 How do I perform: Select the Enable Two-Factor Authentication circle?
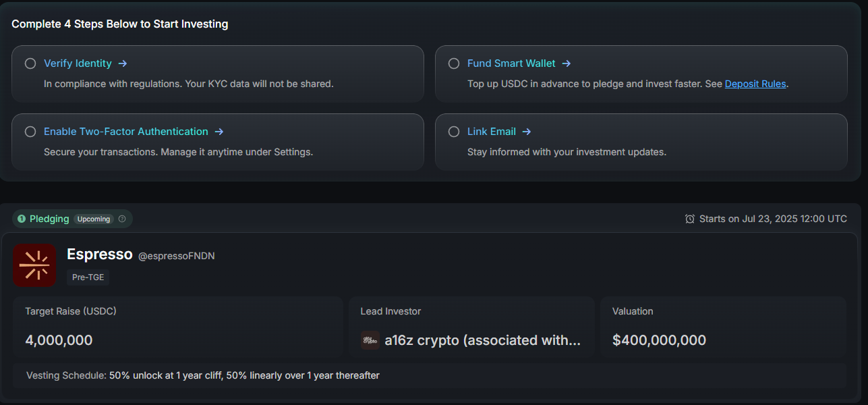click(x=30, y=132)
